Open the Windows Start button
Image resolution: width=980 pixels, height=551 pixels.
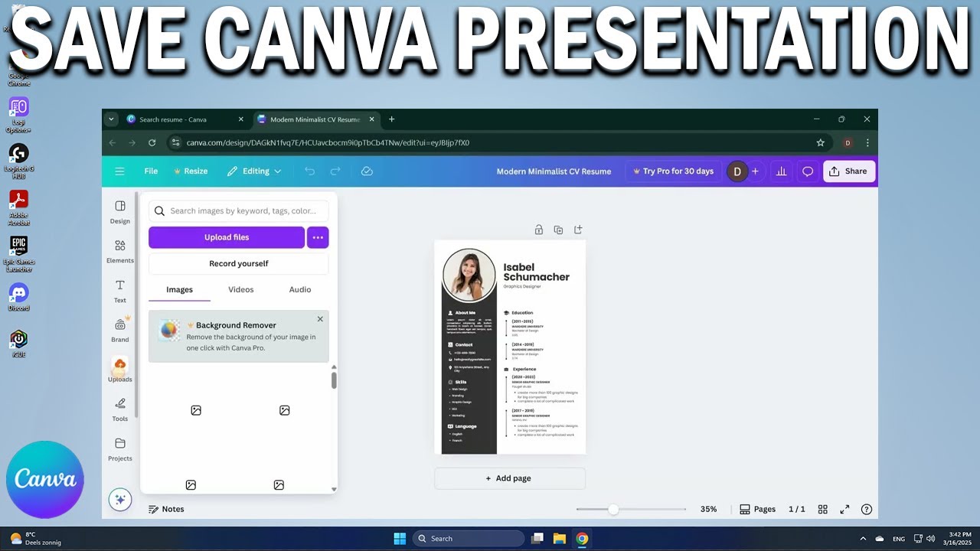(400, 539)
